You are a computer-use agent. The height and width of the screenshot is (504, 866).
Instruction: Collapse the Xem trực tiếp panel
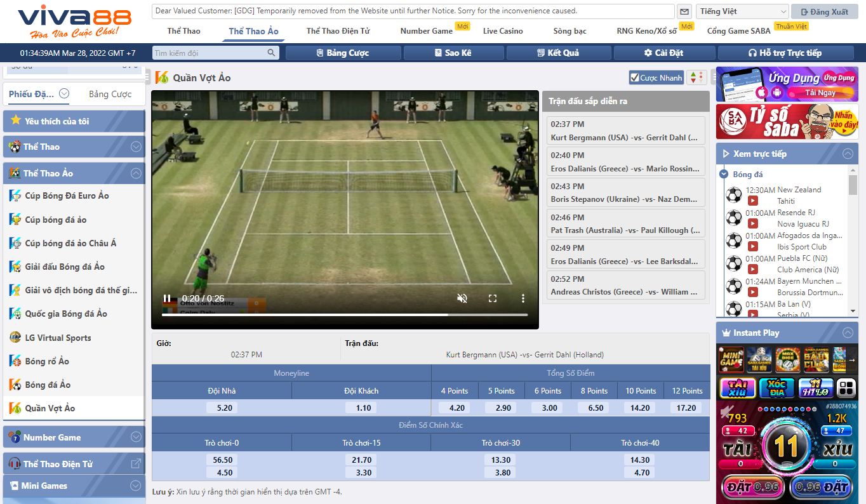pos(847,154)
